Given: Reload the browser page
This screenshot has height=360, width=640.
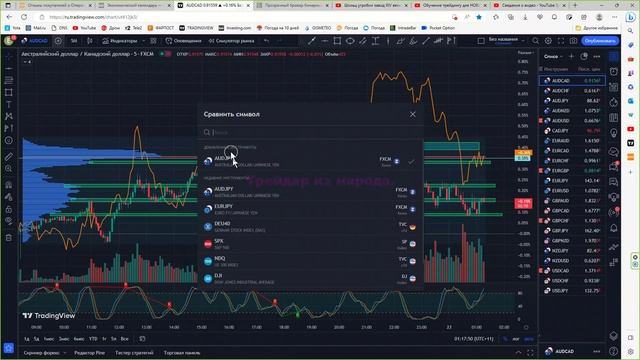Looking at the screenshot, I should (24, 17).
